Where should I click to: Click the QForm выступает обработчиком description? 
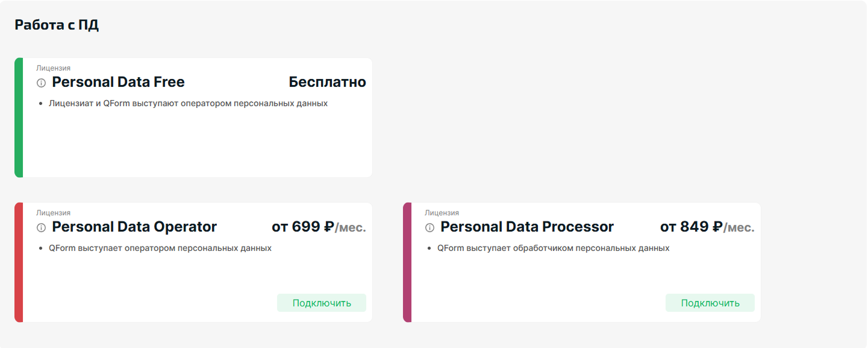pos(554,248)
